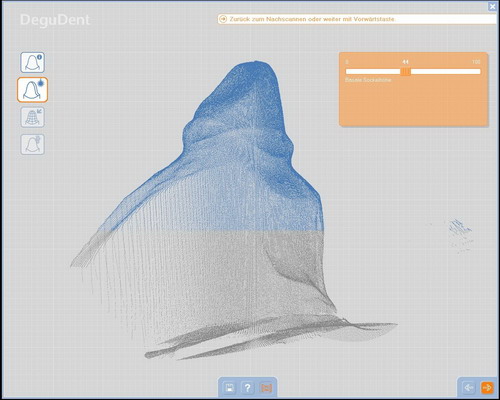This screenshot has width=500, height=400.
Task: Go back using the left arrow button
Action: point(469,388)
